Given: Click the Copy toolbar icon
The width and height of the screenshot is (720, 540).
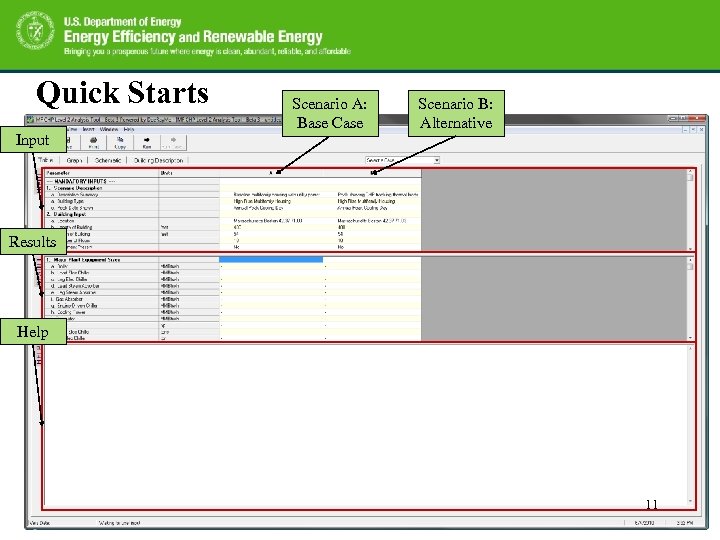Looking at the screenshot, I should 120,142.
